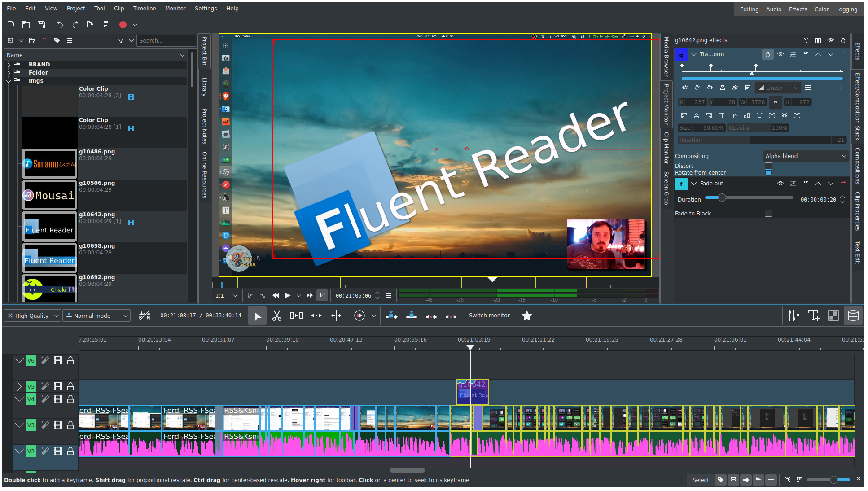
Task: Switch to the Audio workspace
Action: point(773,9)
